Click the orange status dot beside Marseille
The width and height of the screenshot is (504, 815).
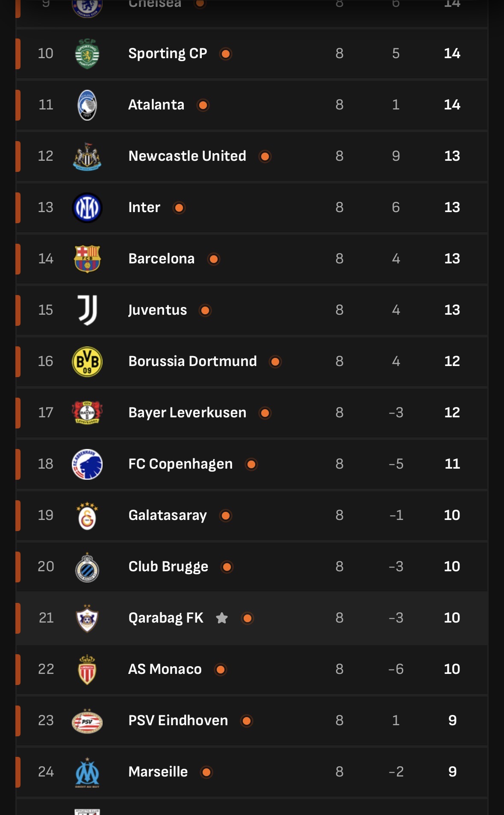pyautogui.click(x=206, y=772)
